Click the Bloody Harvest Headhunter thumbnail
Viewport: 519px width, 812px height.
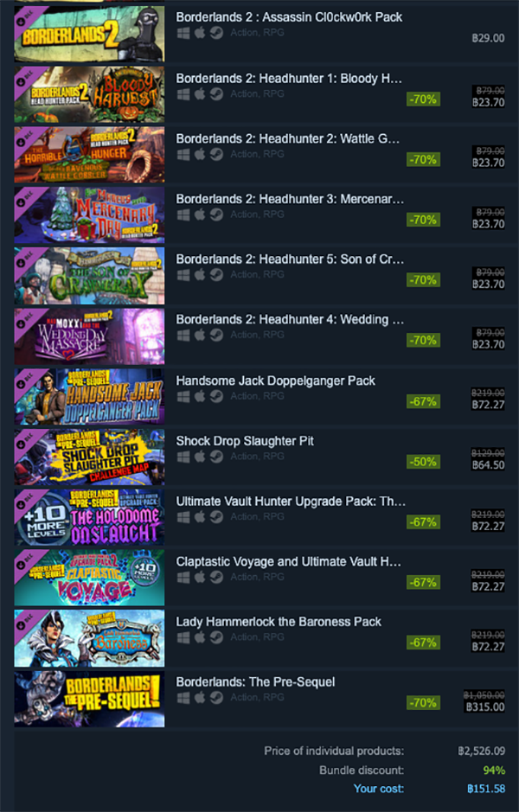90,94
